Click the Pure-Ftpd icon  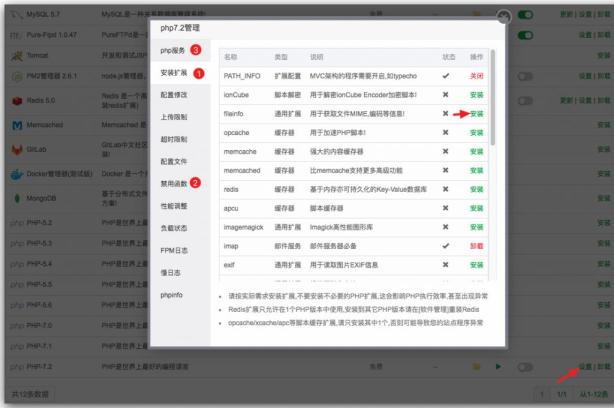tap(16, 35)
